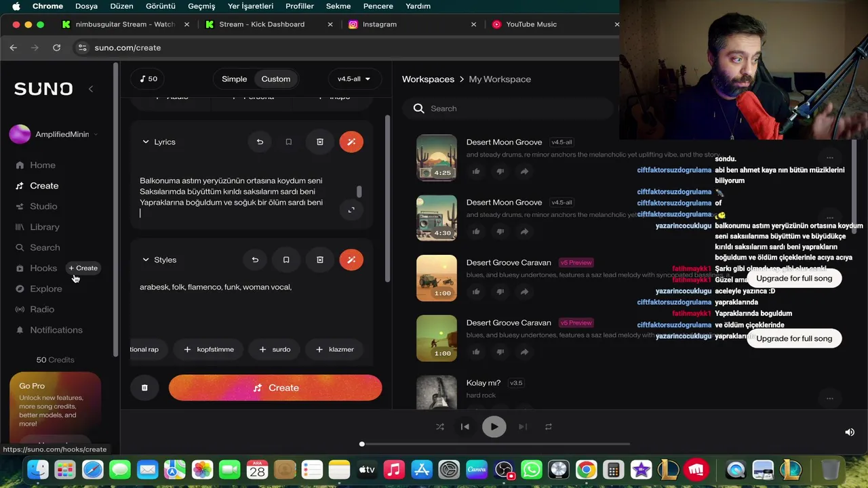This screenshot has width=868, height=488.
Task: Click the big orange Create button
Action: [275, 388]
